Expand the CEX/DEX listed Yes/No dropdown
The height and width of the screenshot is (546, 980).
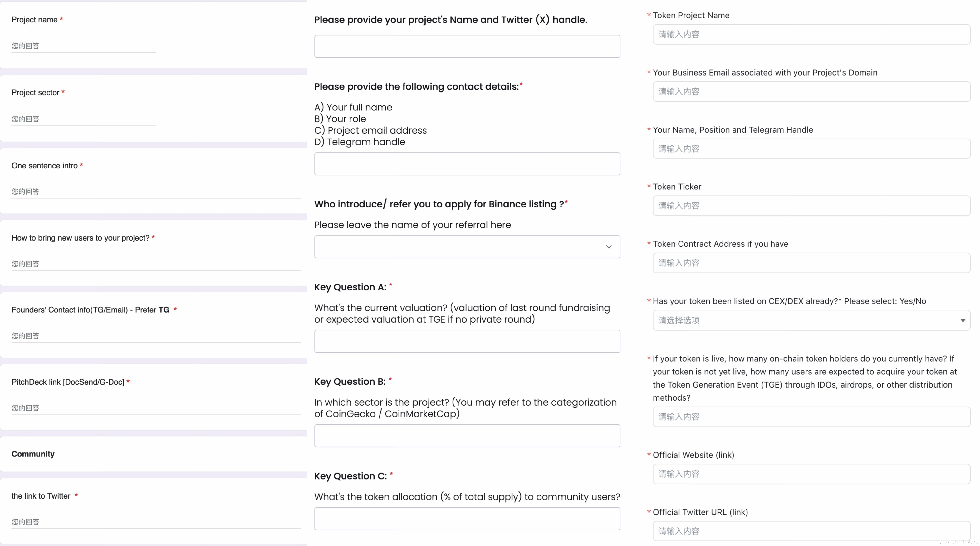[x=811, y=320]
